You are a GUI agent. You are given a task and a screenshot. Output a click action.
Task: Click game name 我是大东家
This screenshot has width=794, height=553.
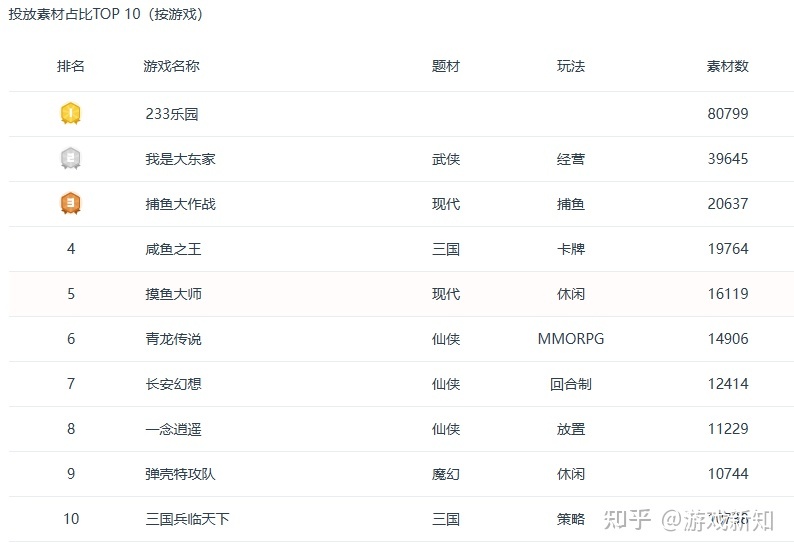point(181,159)
